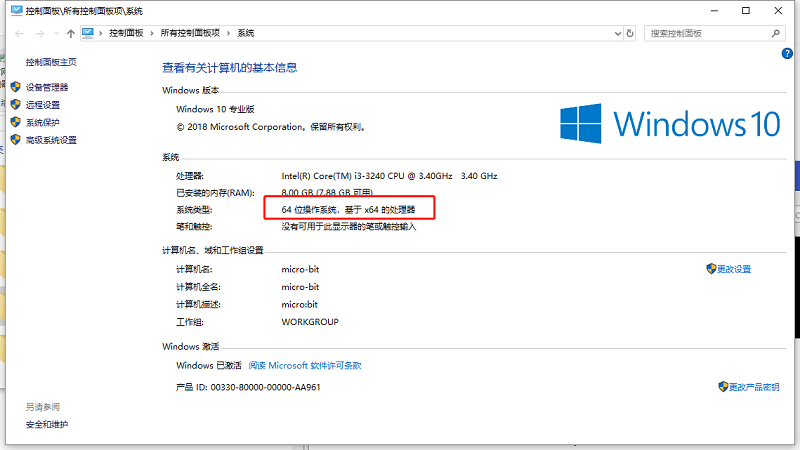The image size is (800, 450).
Task: Open 远程设置 link
Action: click(x=43, y=105)
